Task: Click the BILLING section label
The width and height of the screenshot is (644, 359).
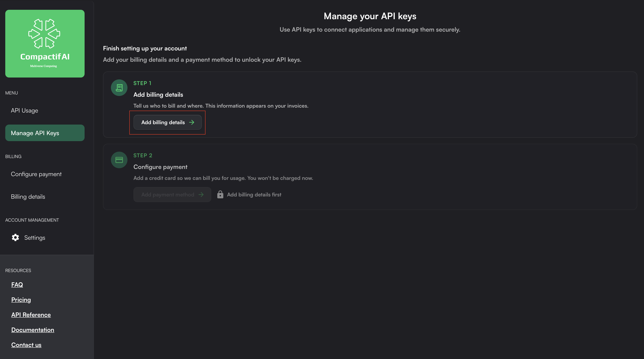Action: (13, 156)
